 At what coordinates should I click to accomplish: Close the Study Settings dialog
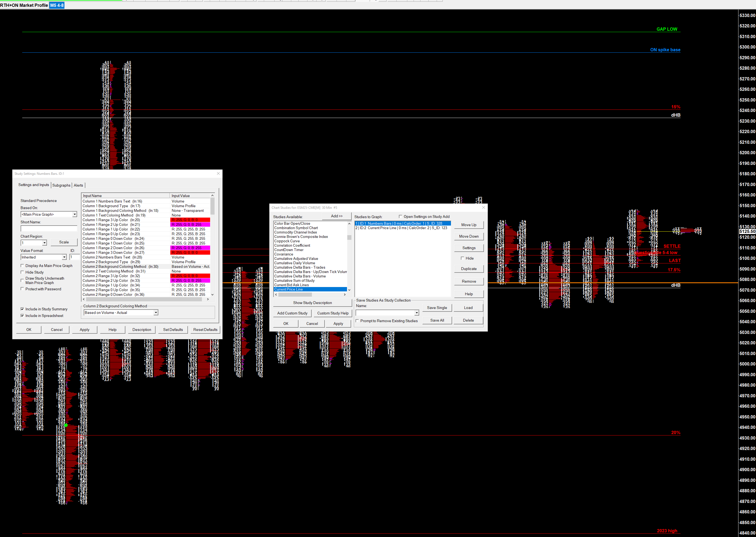pyautogui.click(x=218, y=174)
